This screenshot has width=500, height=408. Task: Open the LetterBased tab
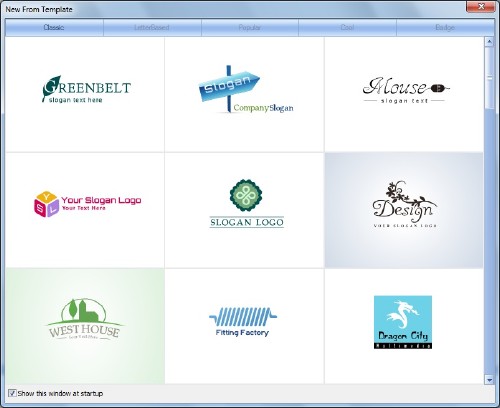[152, 27]
